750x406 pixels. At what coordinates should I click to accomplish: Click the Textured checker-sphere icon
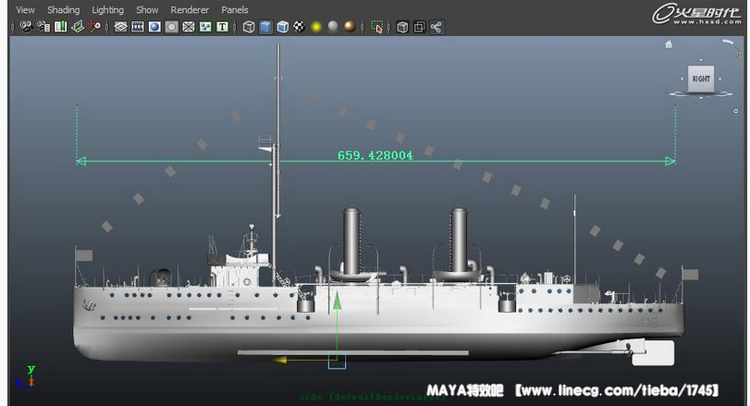coord(299,27)
